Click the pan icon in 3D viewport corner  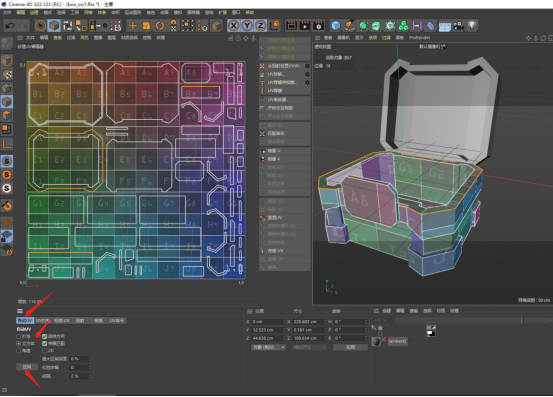[x=528, y=38]
